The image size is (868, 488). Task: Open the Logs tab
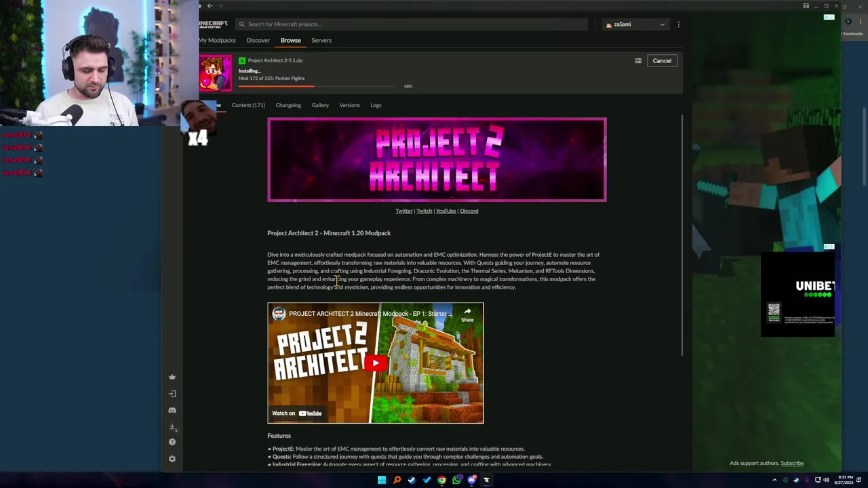pyautogui.click(x=376, y=105)
